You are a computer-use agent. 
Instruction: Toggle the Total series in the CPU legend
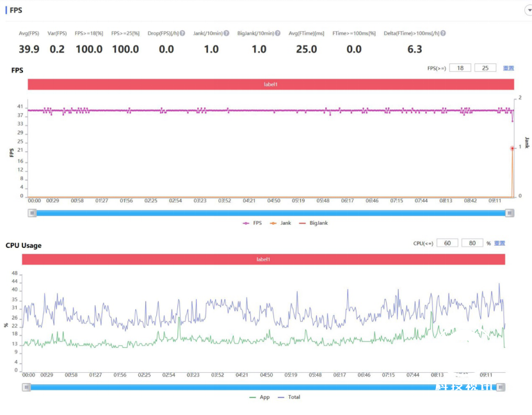[289, 397]
